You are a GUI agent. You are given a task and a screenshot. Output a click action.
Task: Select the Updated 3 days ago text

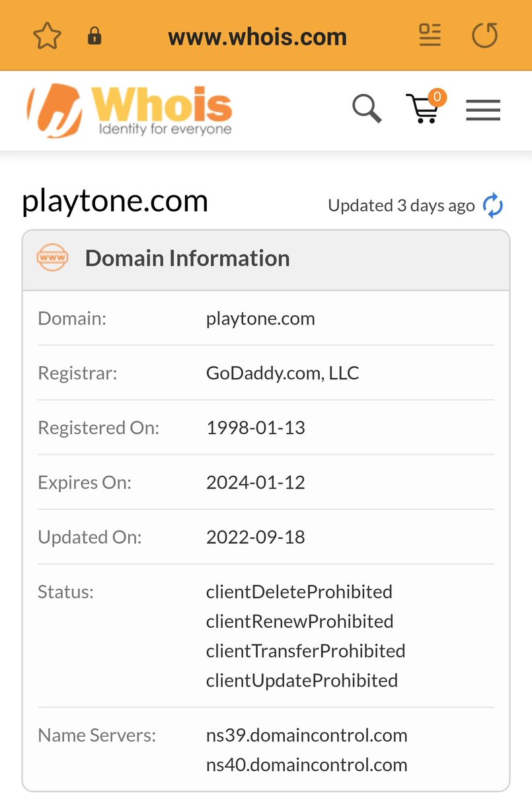401,206
